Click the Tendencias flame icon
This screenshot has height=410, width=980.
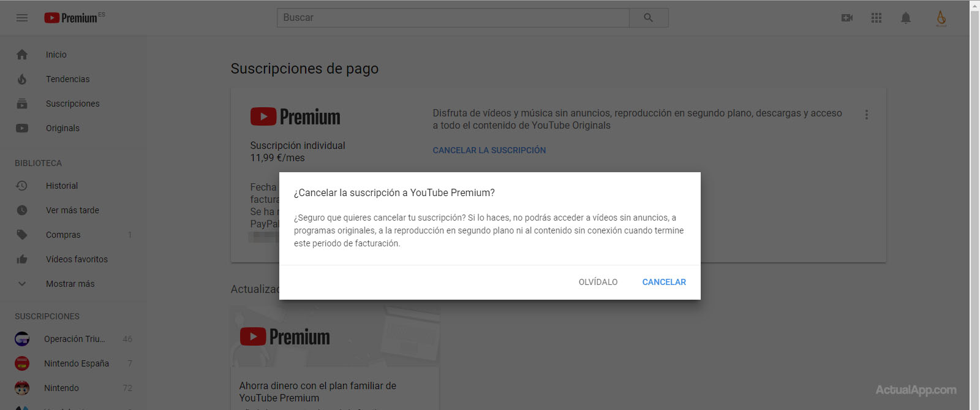tap(22, 79)
